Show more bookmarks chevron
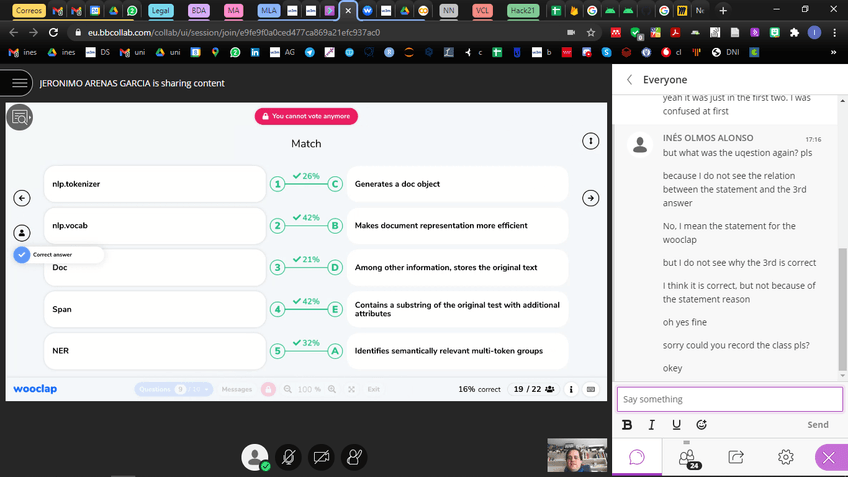This screenshot has width=848, height=477. (x=833, y=52)
